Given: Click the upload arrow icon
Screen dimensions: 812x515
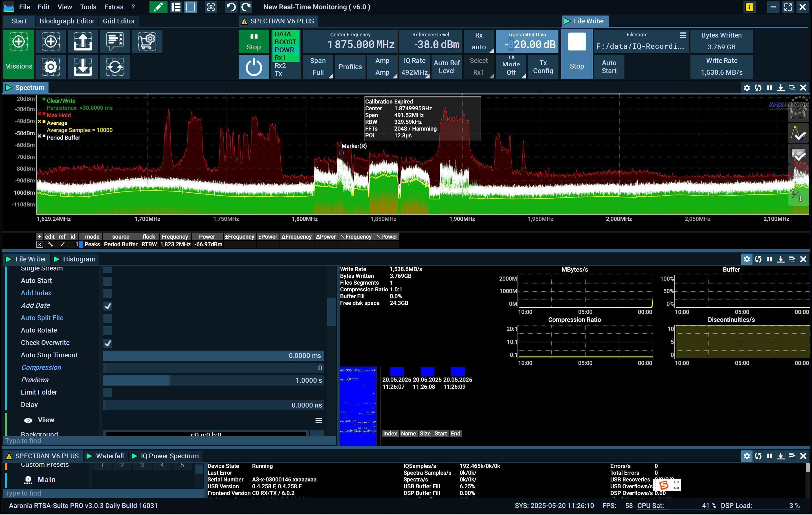Looking at the screenshot, I should click(x=83, y=41).
